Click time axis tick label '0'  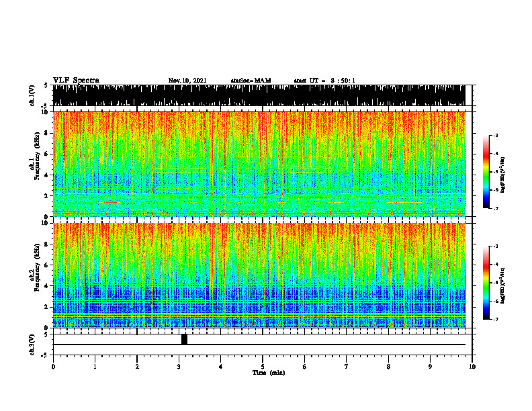(53, 367)
